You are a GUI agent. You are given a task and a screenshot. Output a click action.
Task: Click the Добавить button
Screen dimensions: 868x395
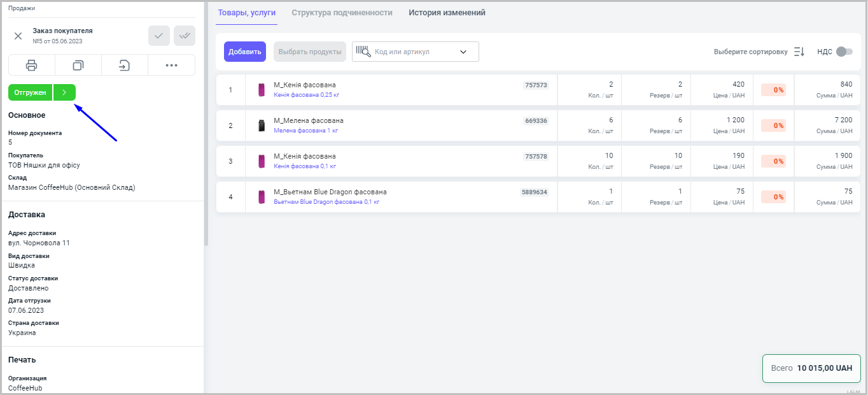point(245,52)
